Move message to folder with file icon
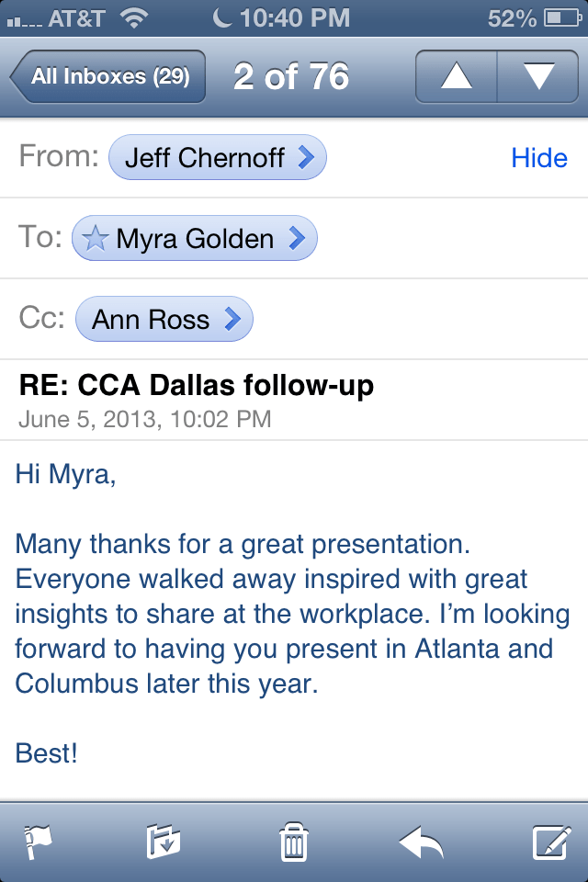The width and height of the screenshot is (588, 882). [162, 842]
